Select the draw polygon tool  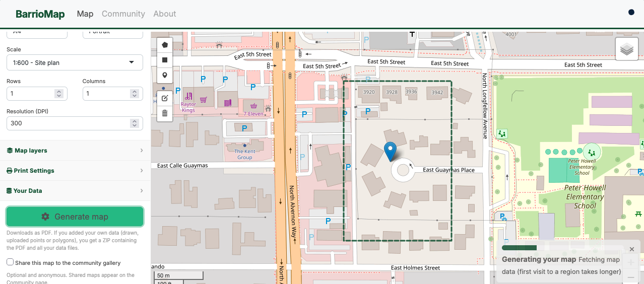pyautogui.click(x=165, y=45)
